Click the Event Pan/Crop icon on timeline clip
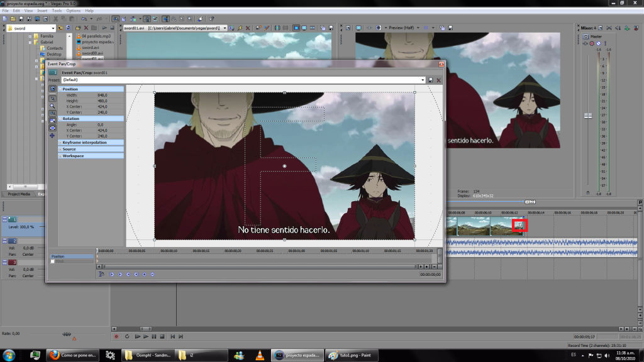The image size is (644, 362). [520, 225]
